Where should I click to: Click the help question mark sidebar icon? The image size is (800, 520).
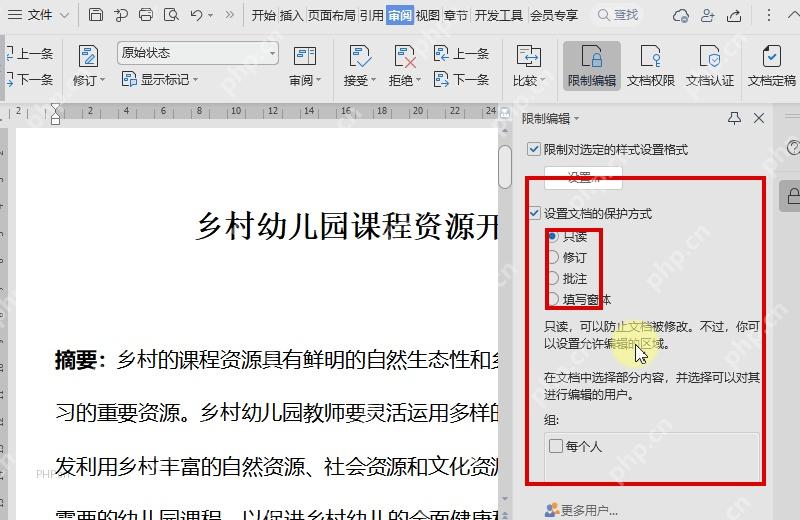[793, 148]
